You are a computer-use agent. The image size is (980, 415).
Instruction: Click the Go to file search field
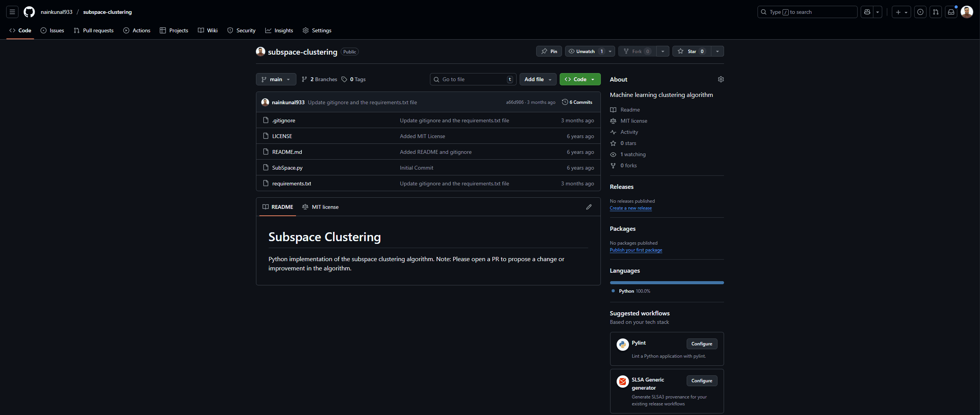tap(473, 79)
